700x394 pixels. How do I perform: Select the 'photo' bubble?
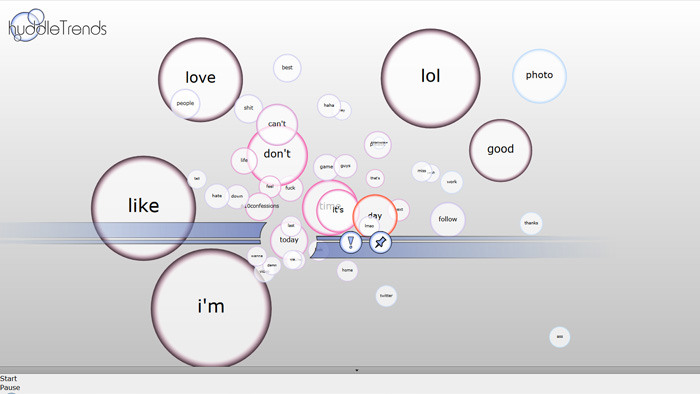tap(539, 76)
